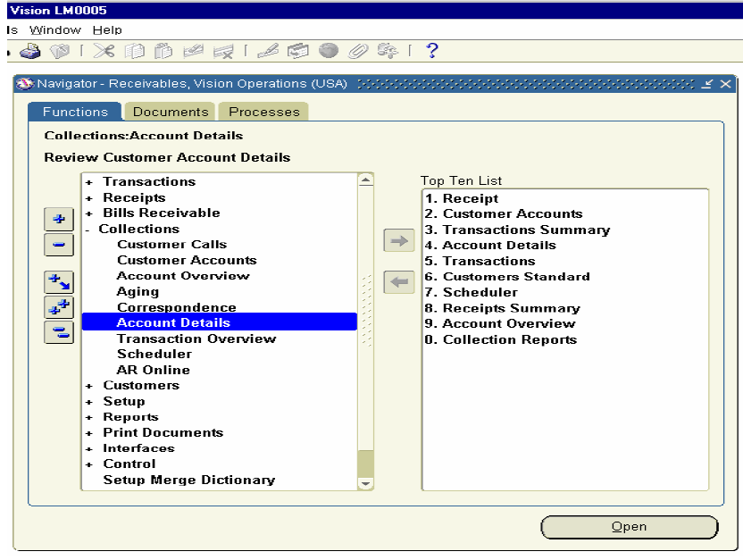Click the Paste clipboard toolbar icon

pyautogui.click(x=163, y=51)
